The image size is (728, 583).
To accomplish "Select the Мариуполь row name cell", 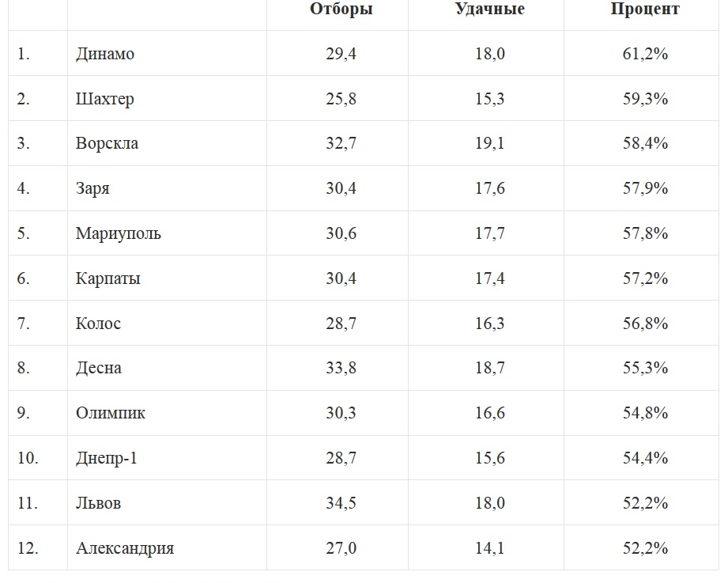I will click(119, 233).
